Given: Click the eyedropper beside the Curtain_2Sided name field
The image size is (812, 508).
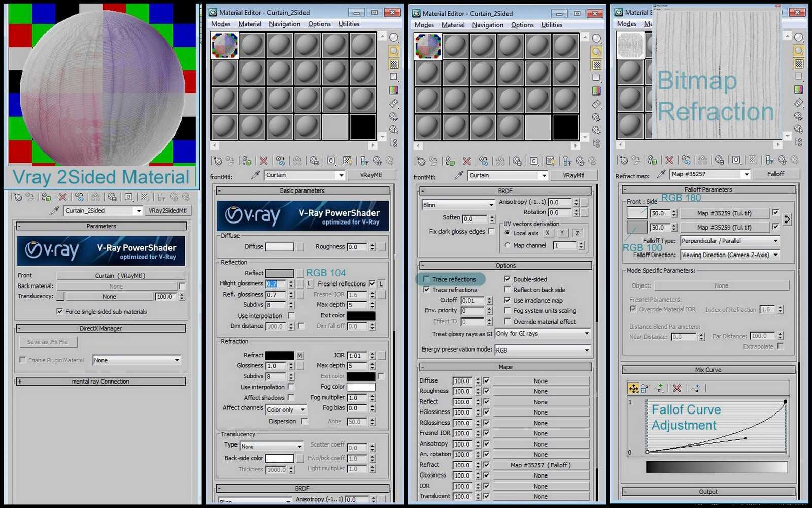Looking at the screenshot, I should click(55, 210).
